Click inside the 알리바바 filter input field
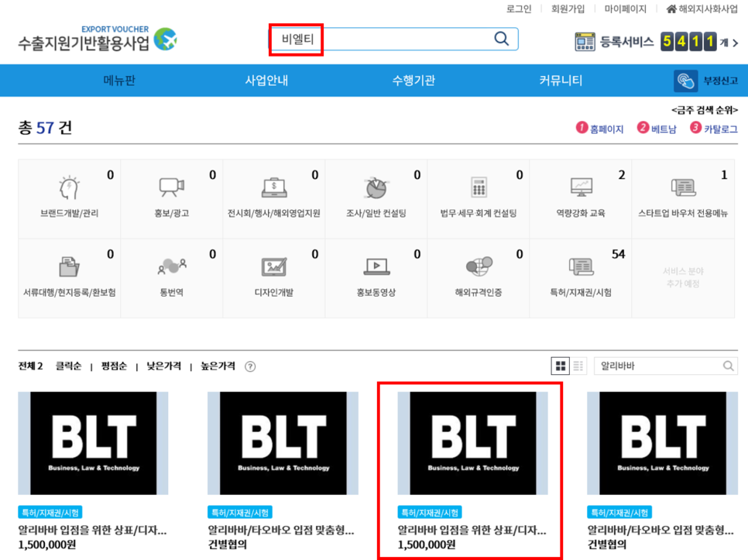Image resolution: width=748 pixels, height=560 pixels. click(658, 365)
